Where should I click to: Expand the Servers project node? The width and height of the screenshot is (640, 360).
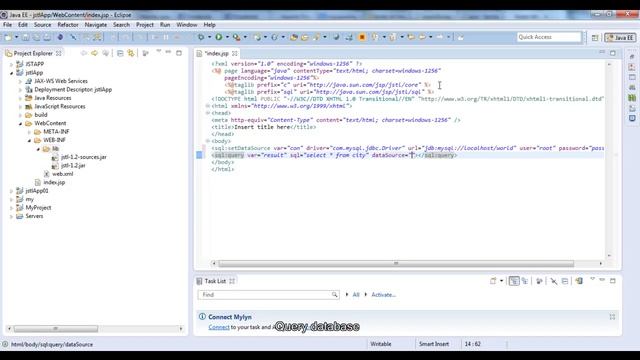coord(11,216)
